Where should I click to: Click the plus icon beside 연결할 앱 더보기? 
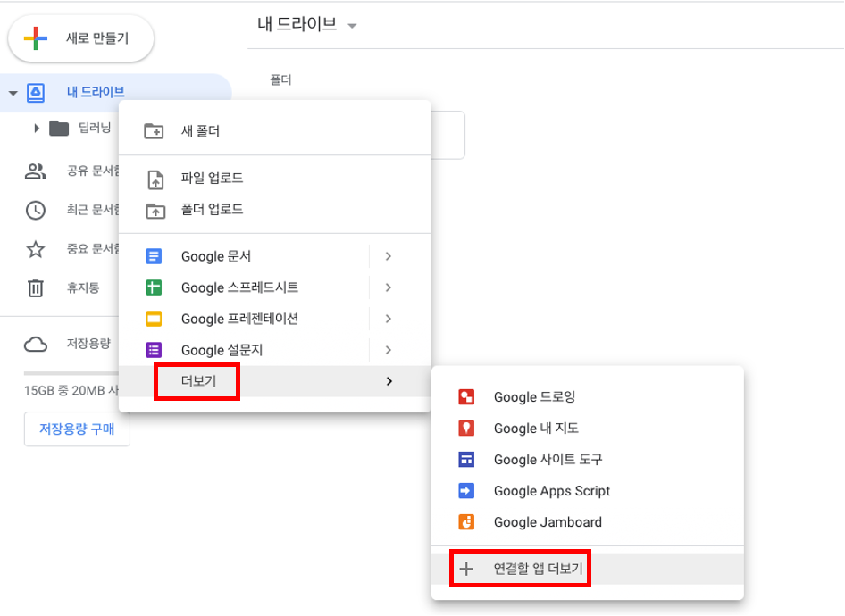(466, 569)
